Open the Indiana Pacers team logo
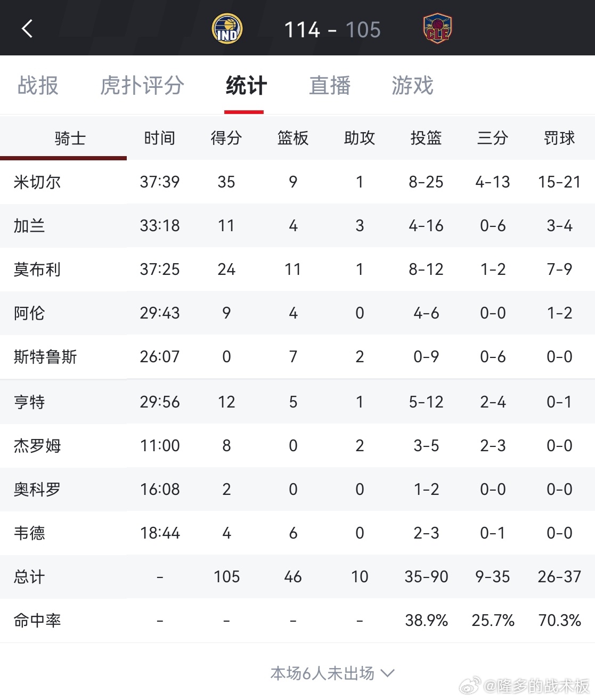 (x=227, y=29)
